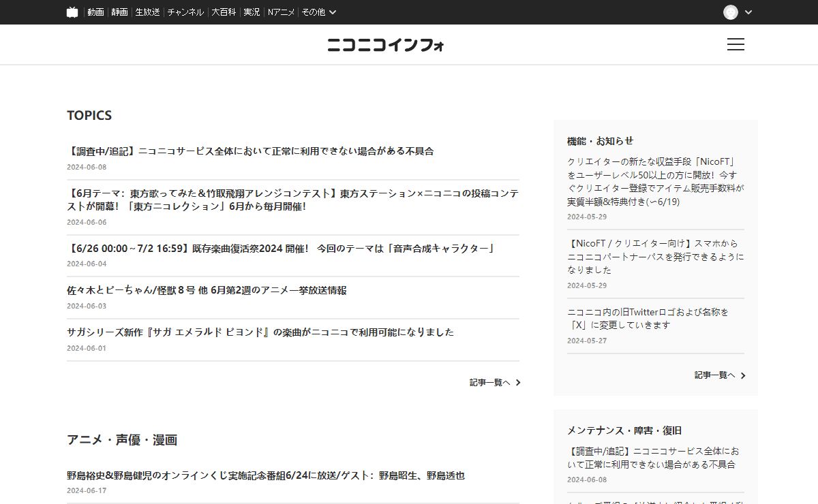Expand the account dropdown chevron
818x504 pixels.
click(748, 12)
